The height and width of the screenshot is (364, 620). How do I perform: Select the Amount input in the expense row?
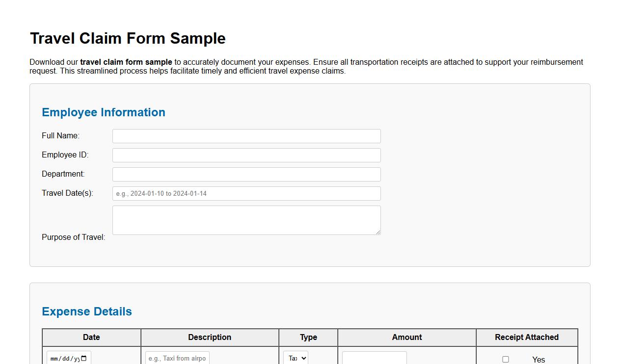pos(374,358)
